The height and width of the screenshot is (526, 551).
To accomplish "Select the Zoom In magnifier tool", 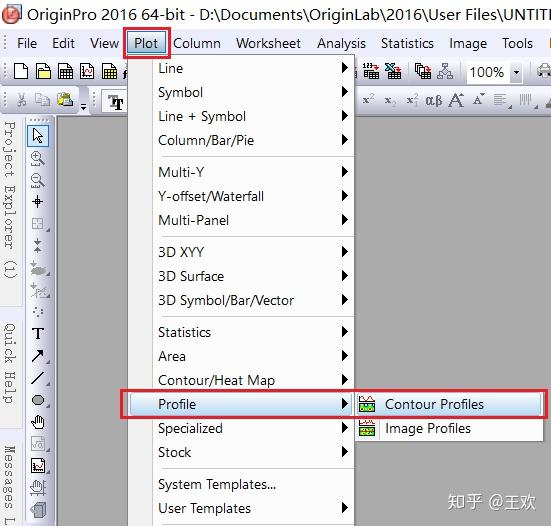I will pos(37,158).
